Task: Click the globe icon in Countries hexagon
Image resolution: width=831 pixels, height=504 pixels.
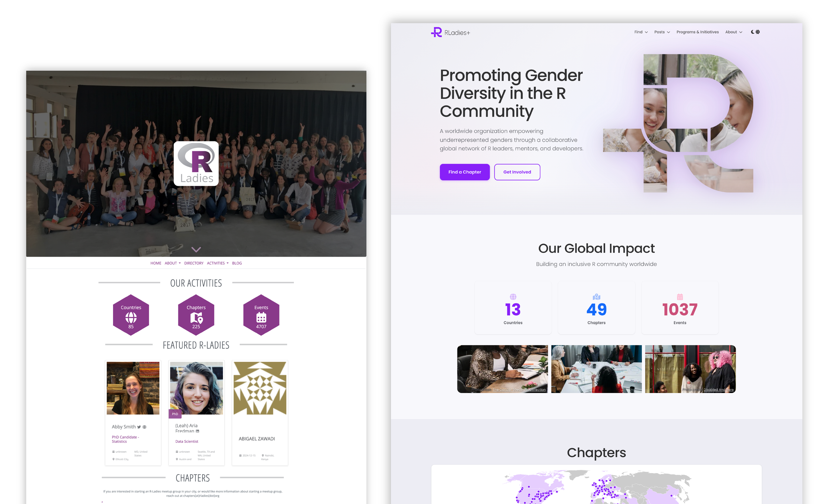Action: (131, 317)
